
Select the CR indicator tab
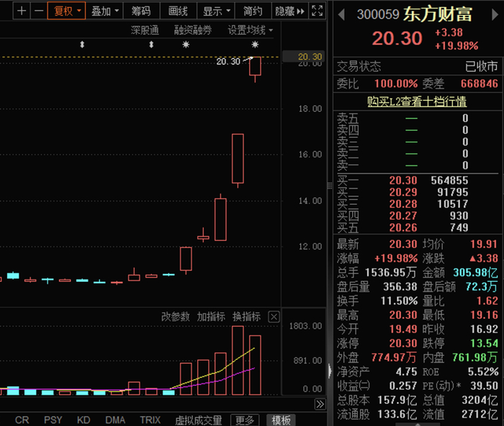(22, 420)
